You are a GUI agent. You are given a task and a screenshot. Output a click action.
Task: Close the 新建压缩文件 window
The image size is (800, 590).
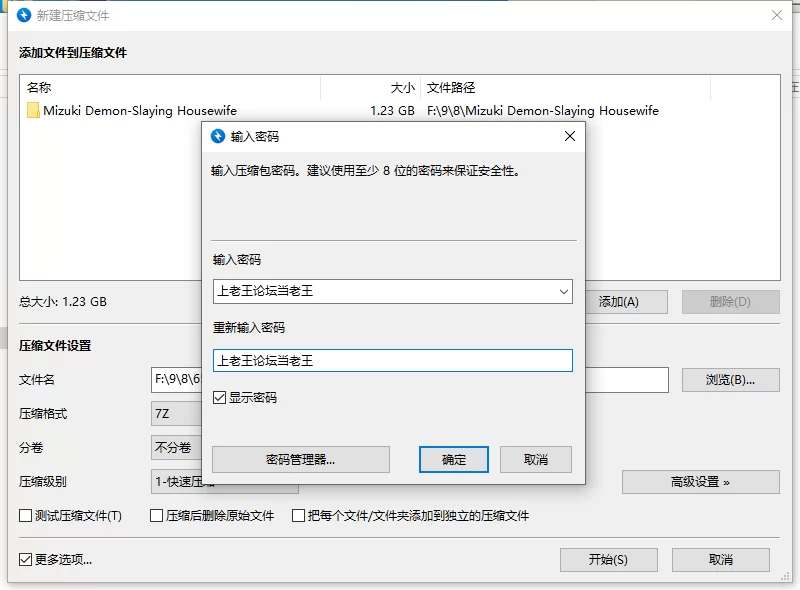[x=777, y=15]
